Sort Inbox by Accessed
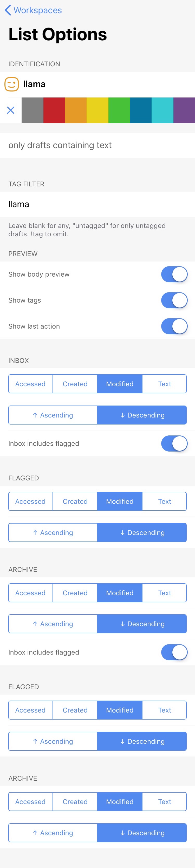The width and height of the screenshot is (195, 868). click(x=30, y=384)
